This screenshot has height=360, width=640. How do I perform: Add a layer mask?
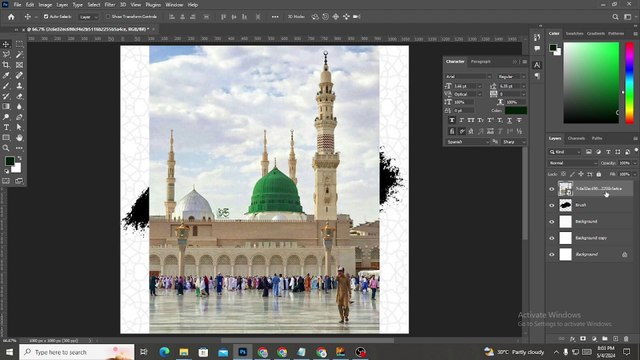point(583,339)
